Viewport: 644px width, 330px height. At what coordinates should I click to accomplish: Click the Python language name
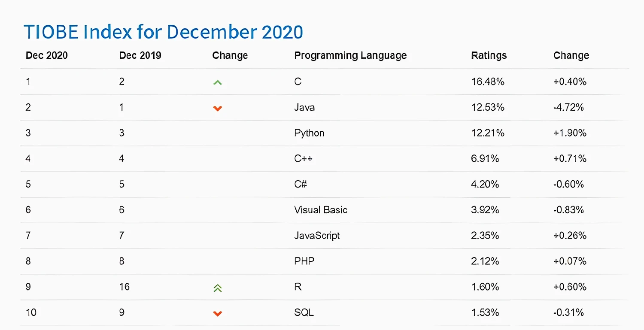(309, 133)
